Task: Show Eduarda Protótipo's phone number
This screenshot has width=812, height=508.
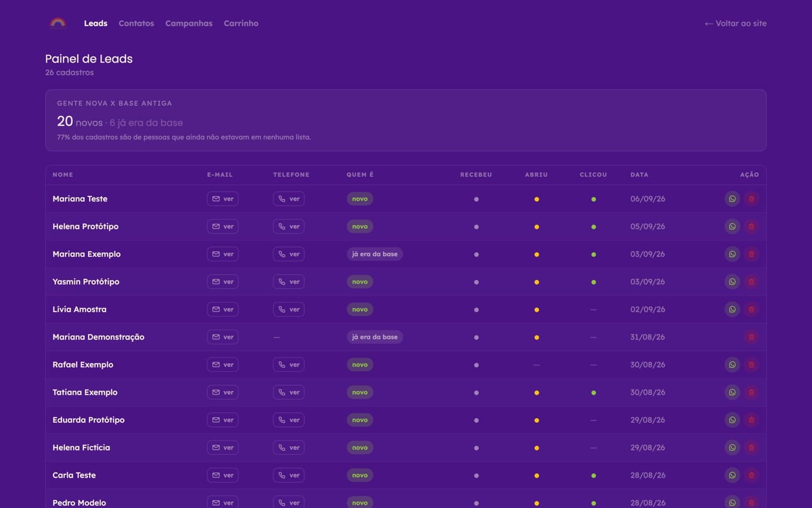Action: pyautogui.click(x=289, y=420)
